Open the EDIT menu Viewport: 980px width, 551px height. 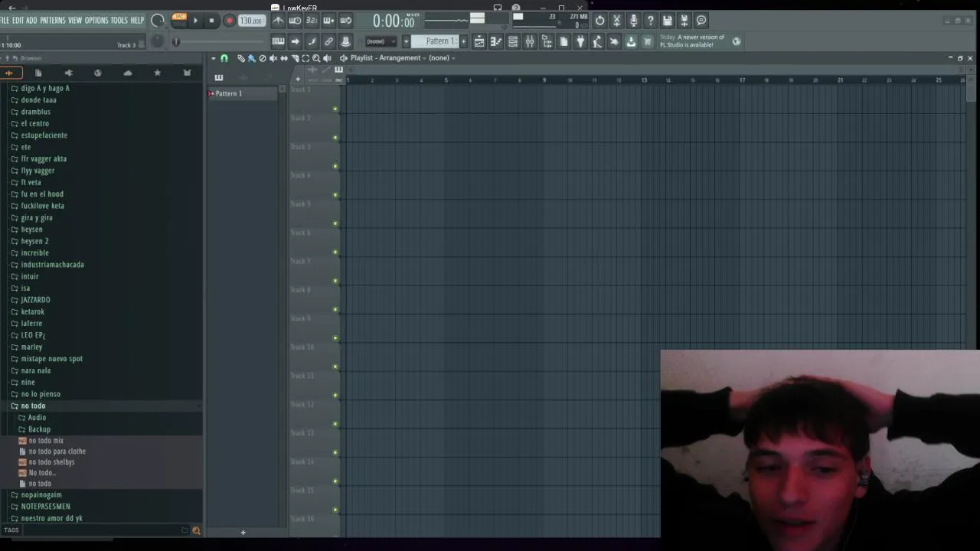(x=18, y=21)
